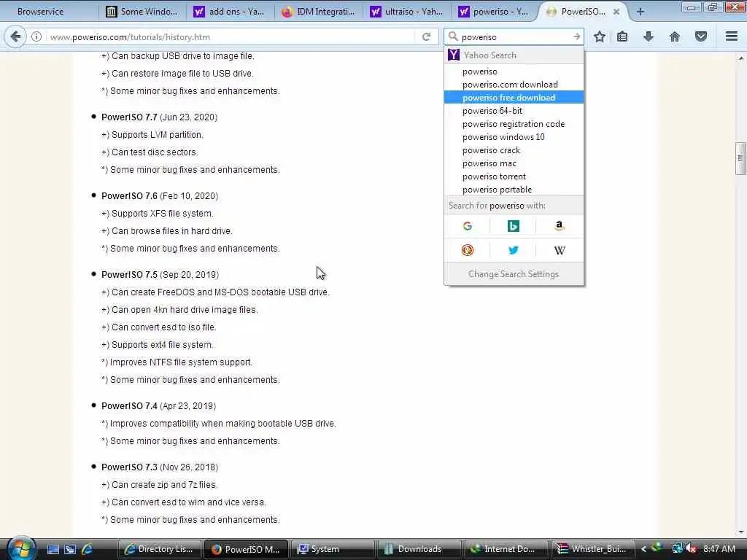Click 'Can create zip and 7z files.' line
This screenshot has height=560, width=747.
pos(160,485)
